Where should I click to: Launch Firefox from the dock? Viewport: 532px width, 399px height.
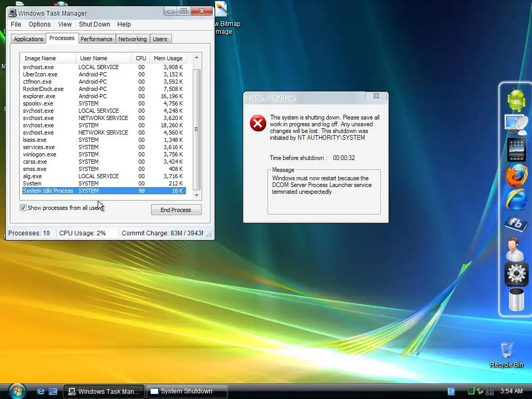516,175
